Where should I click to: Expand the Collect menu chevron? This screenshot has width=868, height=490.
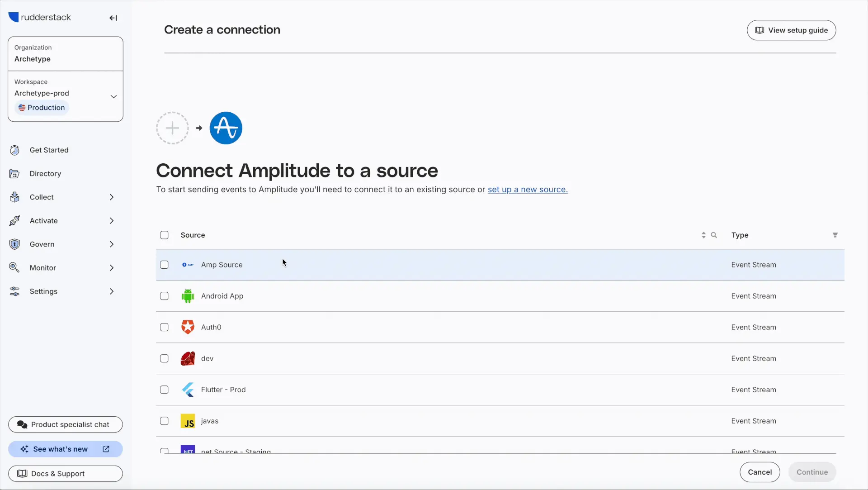(112, 197)
